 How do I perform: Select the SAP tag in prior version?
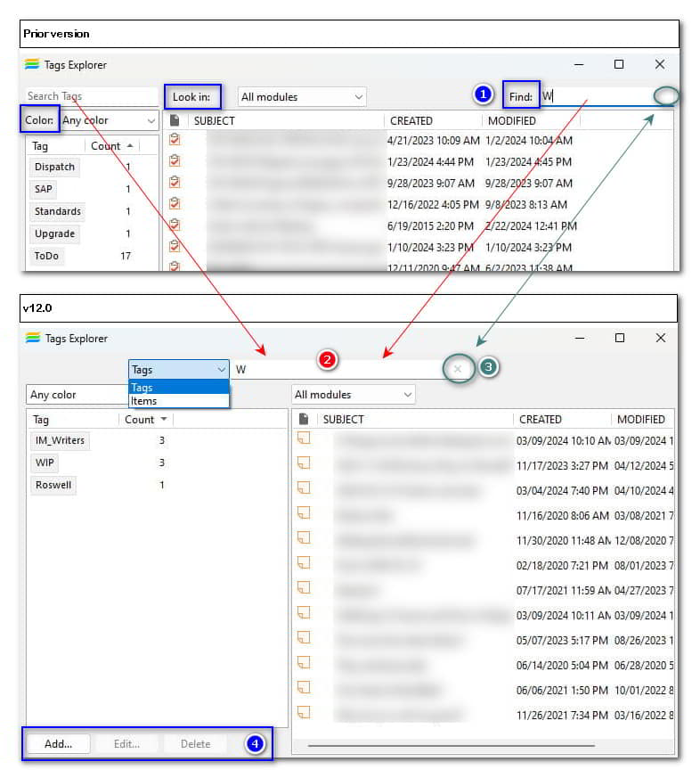[x=44, y=189]
